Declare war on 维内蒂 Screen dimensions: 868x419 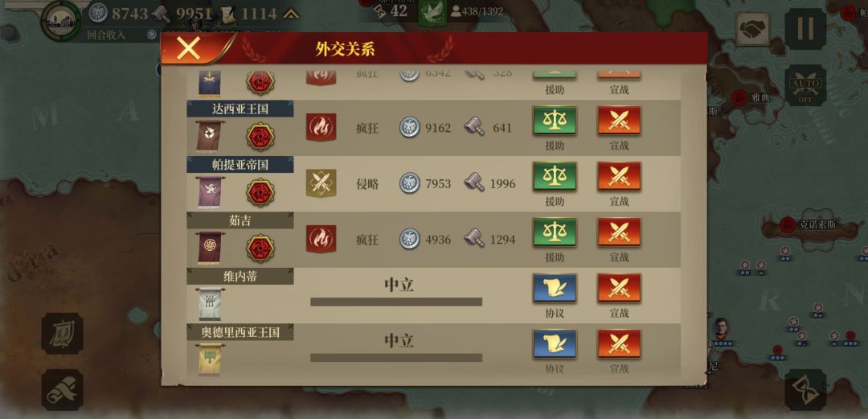click(619, 288)
